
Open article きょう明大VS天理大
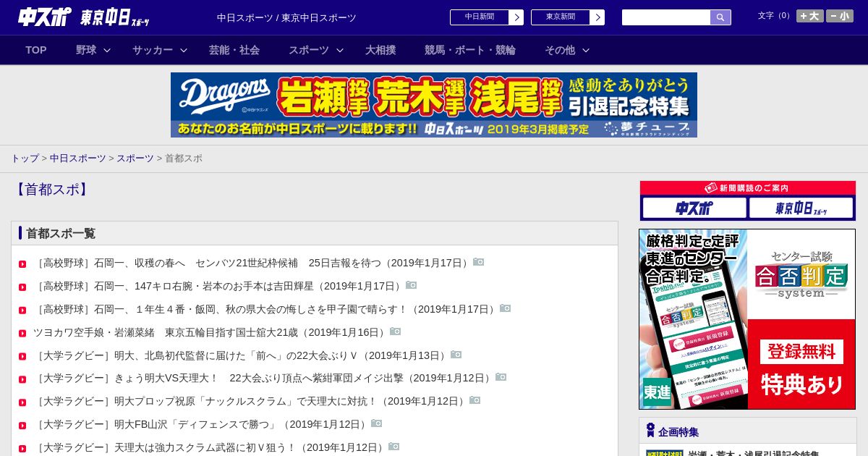coord(264,378)
